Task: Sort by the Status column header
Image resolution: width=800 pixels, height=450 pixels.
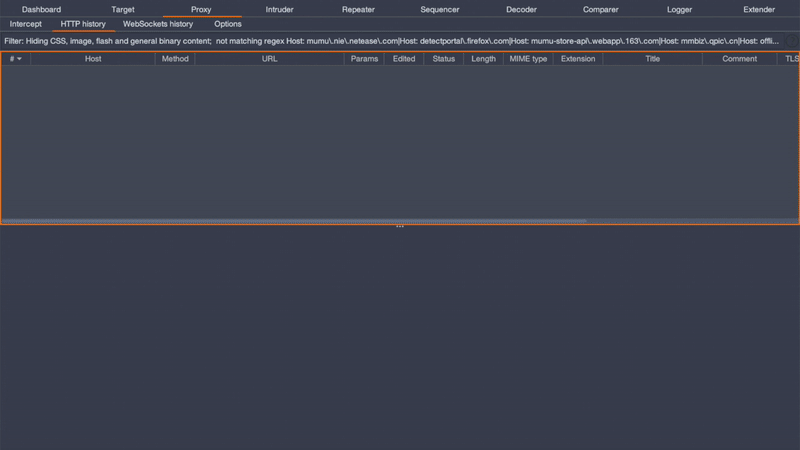Action: click(x=443, y=59)
